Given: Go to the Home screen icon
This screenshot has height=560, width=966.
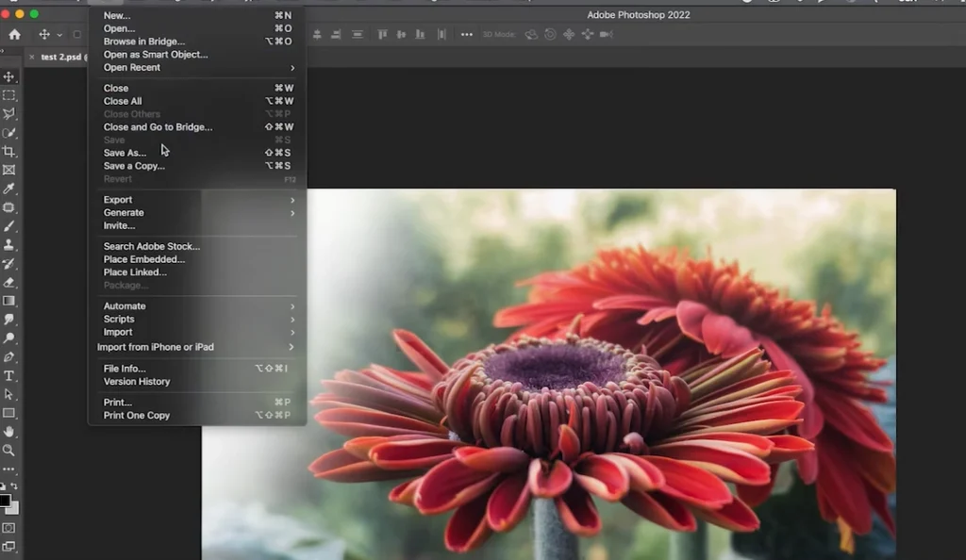Looking at the screenshot, I should pyautogui.click(x=14, y=35).
